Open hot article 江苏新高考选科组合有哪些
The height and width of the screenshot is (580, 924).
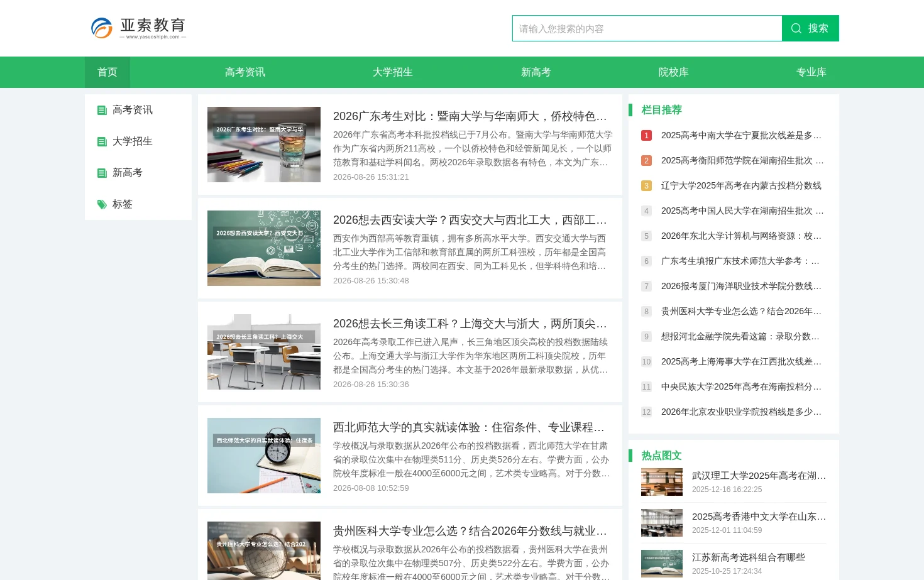[749, 557]
